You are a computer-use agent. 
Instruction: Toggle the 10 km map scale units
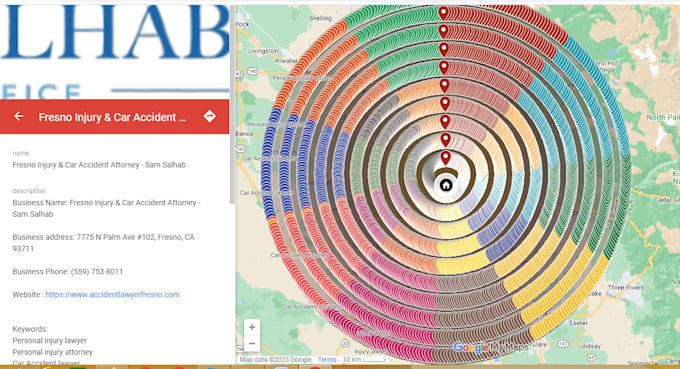point(363,359)
